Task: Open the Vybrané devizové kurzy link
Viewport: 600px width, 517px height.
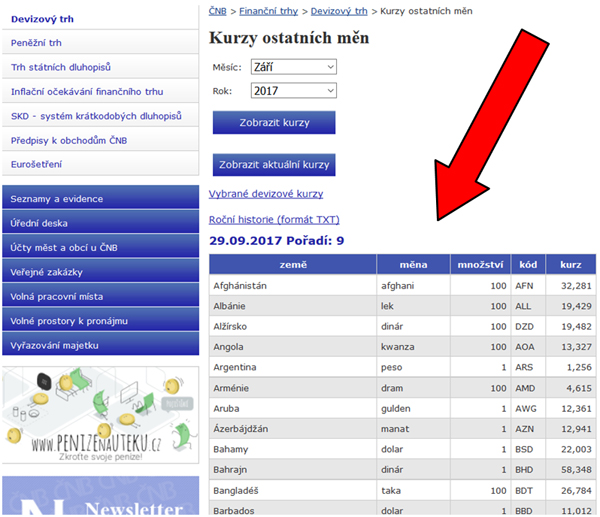Action: click(265, 193)
